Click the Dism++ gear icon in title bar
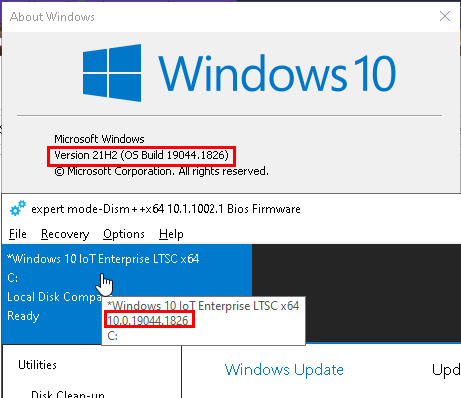The height and width of the screenshot is (398, 461). coord(18,208)
